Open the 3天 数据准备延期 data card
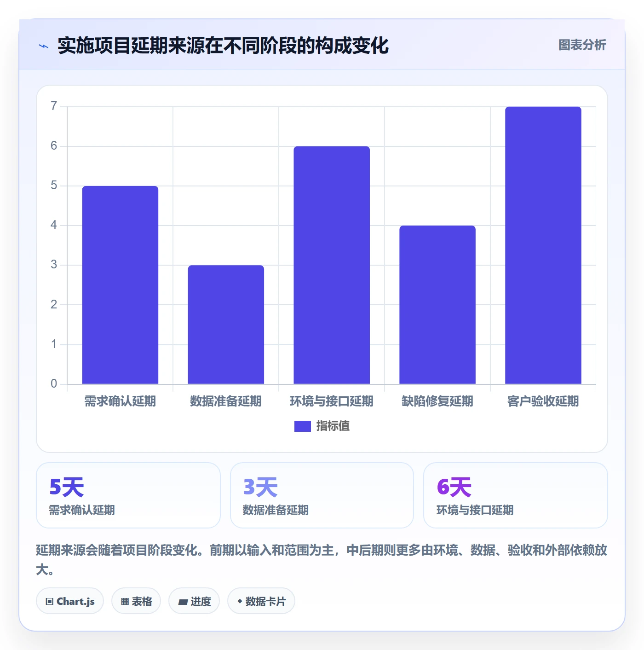Viewport: 644px width, 650px height. click(x=322, y=495)
